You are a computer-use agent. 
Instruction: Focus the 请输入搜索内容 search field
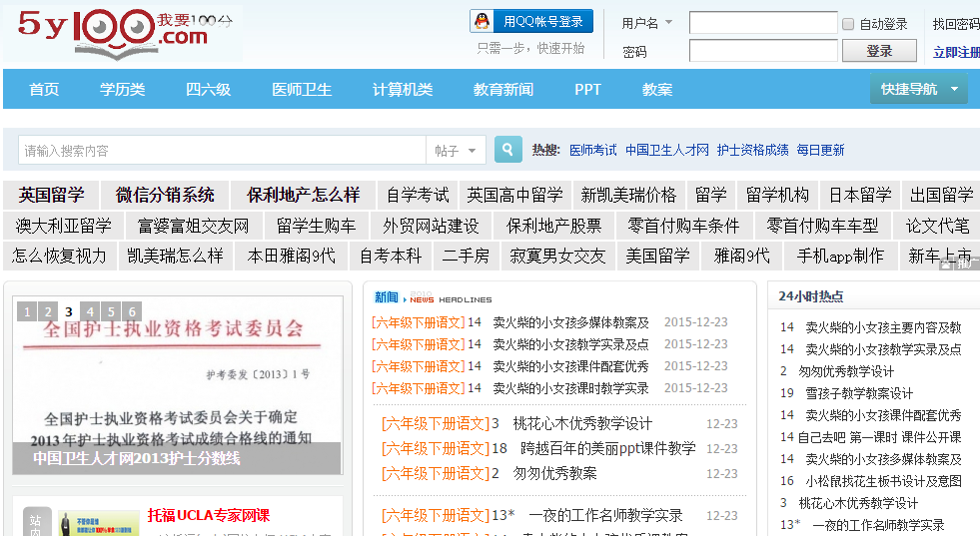click(222, 151)
